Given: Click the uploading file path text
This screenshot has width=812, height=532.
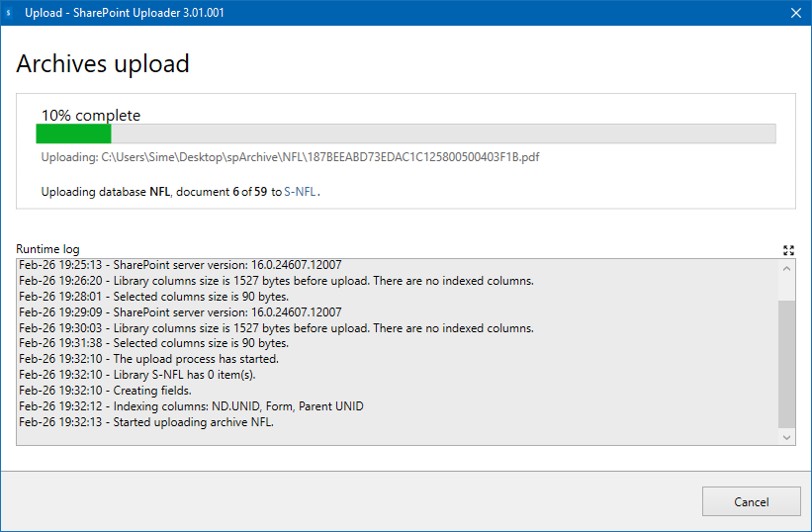Looking at the screenshot, I should click(290, 157).
